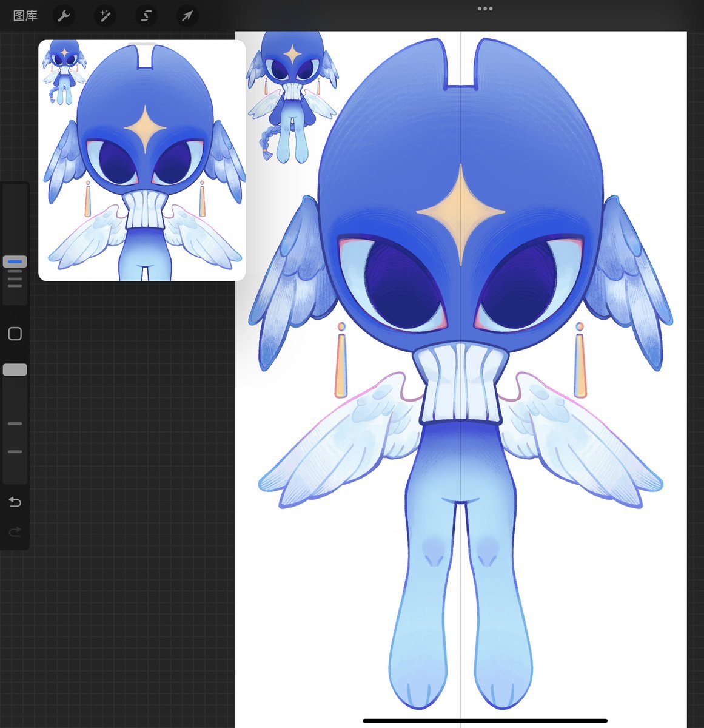This screenshot has height=728, width=704.
Task: Tap the square Modify button in sidebar
Action: [x=15, y=334]
